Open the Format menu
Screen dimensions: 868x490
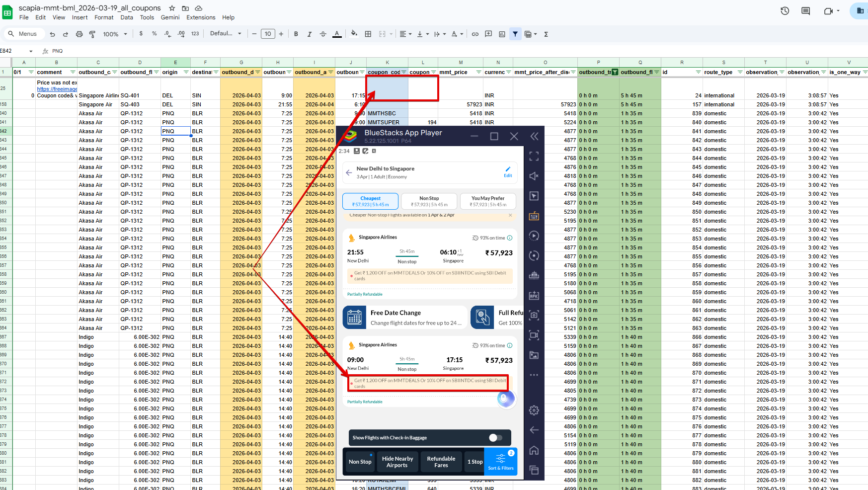104,17
